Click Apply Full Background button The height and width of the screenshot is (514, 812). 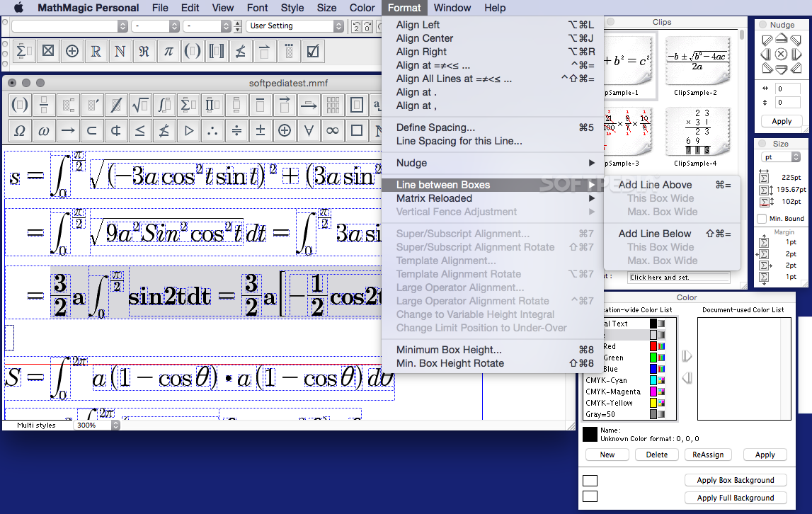[736, 498]
